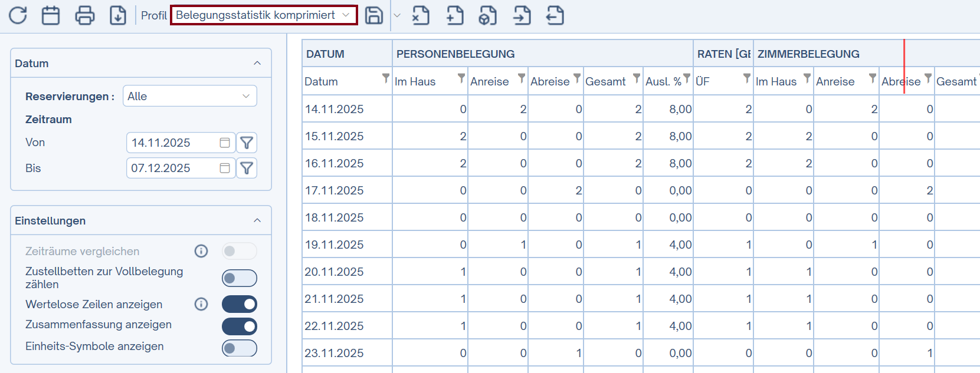The height and width of the screenshot is (373, 980).
Task: Click the export profile arrow-out icon
Action: pos(555,15)
